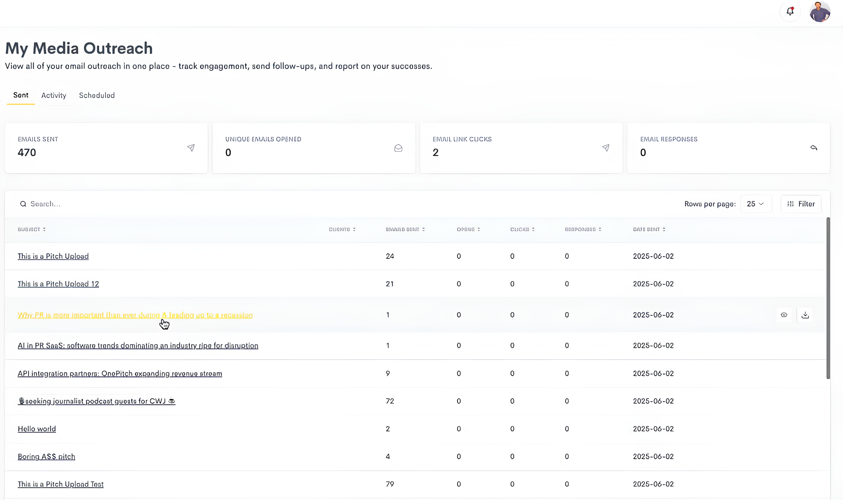Click the search magnifier icon
843x504 pixels.
coord(23,204)
